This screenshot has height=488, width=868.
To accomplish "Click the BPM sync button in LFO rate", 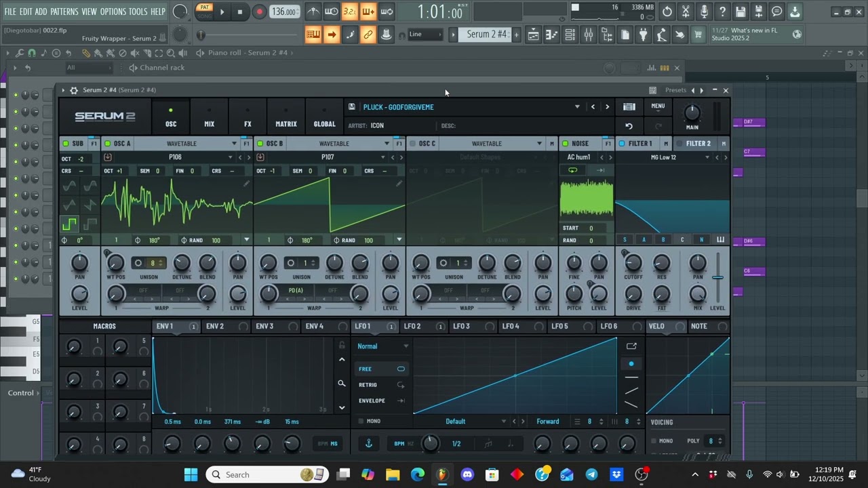I will click(399, 444).
